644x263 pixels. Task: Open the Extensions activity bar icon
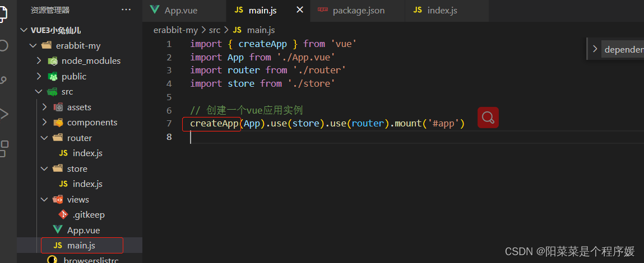tap(3, 148)
